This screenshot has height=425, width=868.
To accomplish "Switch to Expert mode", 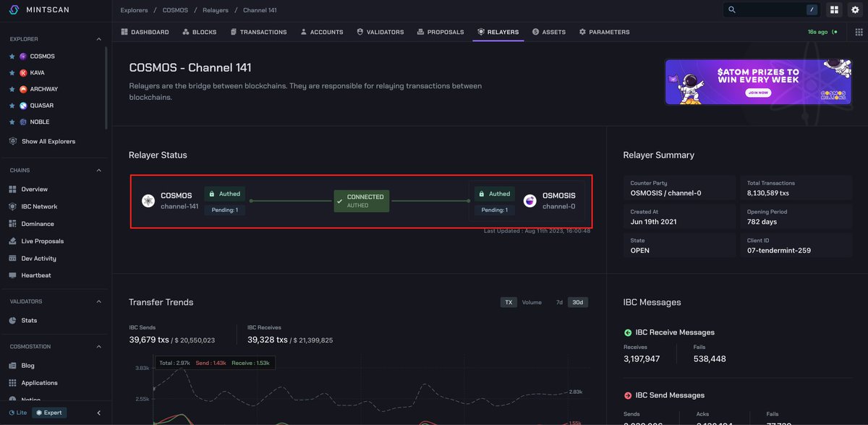I will click(x=49, y=412).
